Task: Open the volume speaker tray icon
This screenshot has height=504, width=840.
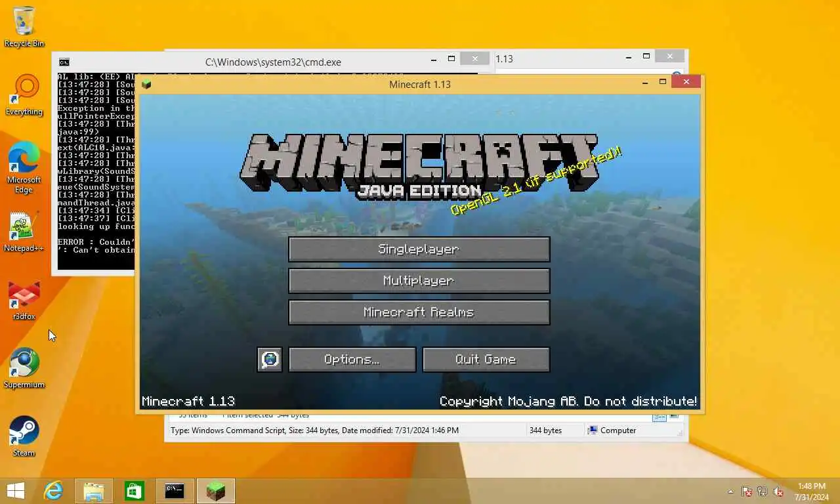Action: 779,492
